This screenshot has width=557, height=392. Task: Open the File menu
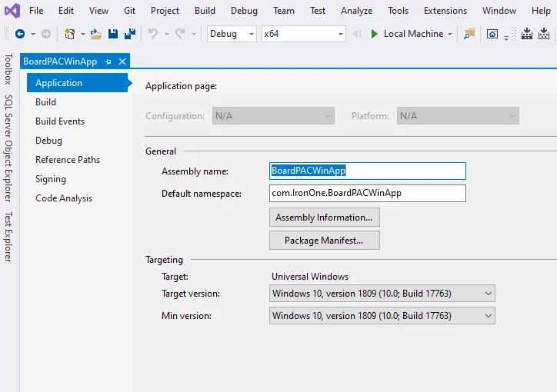(x=36, y=11)
